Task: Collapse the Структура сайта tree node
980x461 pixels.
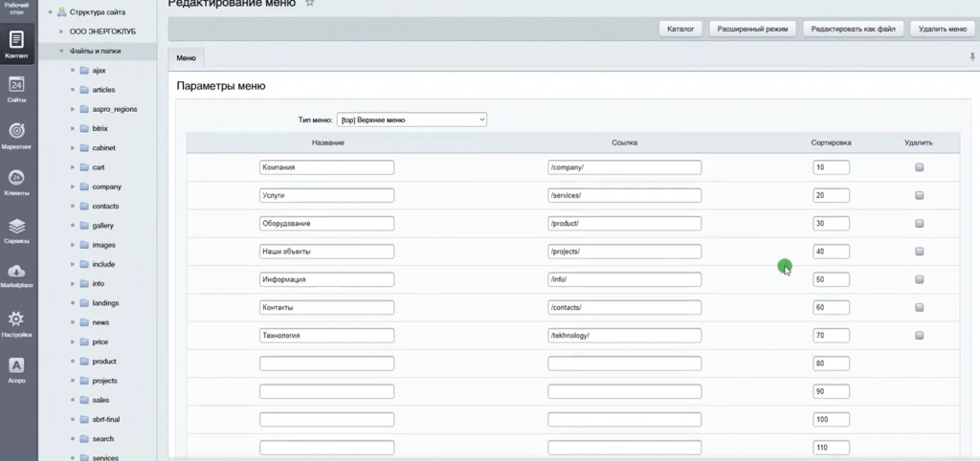Action: pyautogui.click(x=50, y=12)
